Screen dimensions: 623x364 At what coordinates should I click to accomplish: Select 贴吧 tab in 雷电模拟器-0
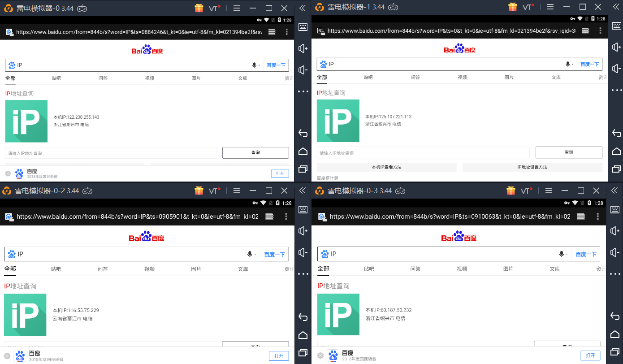(56, 78)
